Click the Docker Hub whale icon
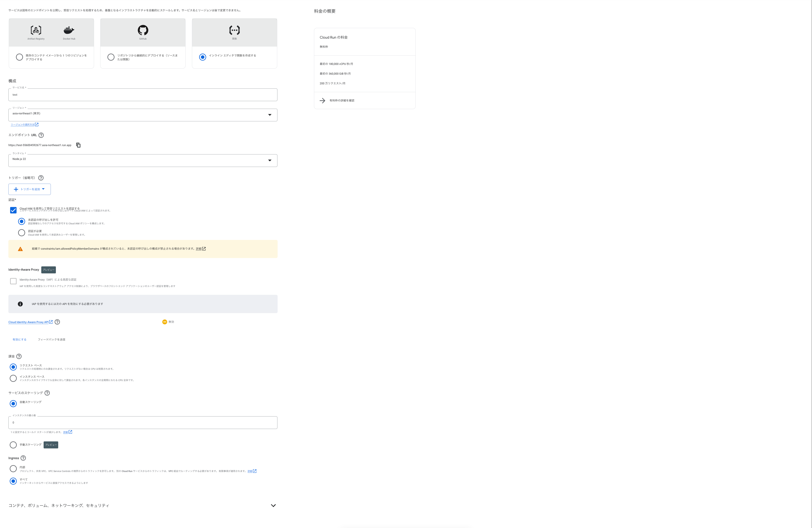 pyautogui.click(x=69, y=30)
